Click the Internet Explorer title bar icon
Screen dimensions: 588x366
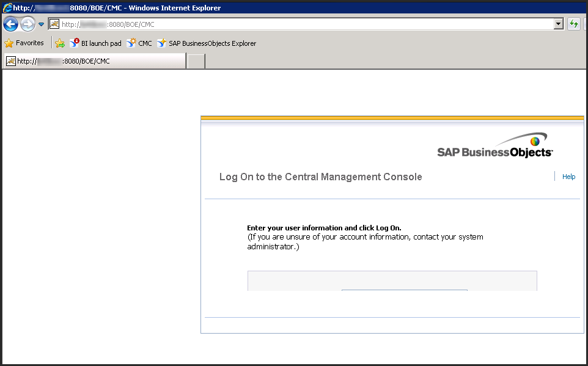7,7
